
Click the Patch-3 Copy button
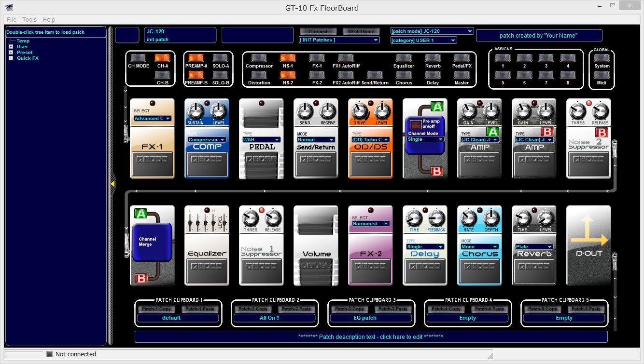(350, 309)
